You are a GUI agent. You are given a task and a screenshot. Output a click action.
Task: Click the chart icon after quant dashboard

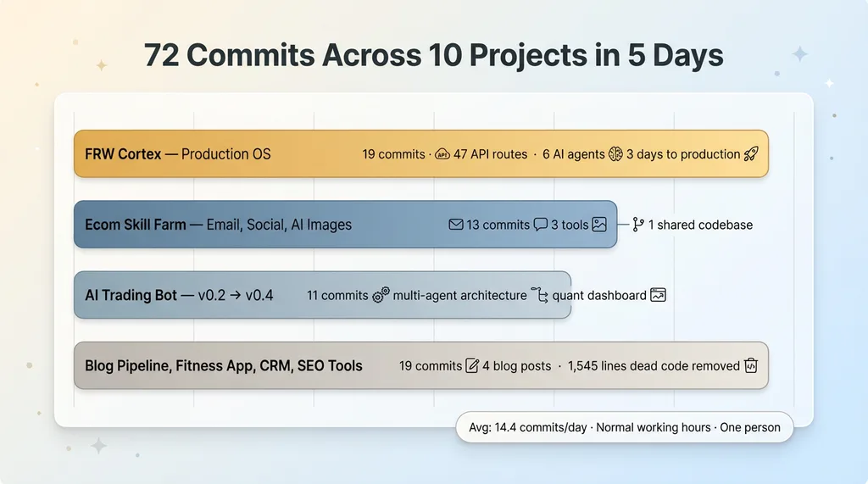659,295
